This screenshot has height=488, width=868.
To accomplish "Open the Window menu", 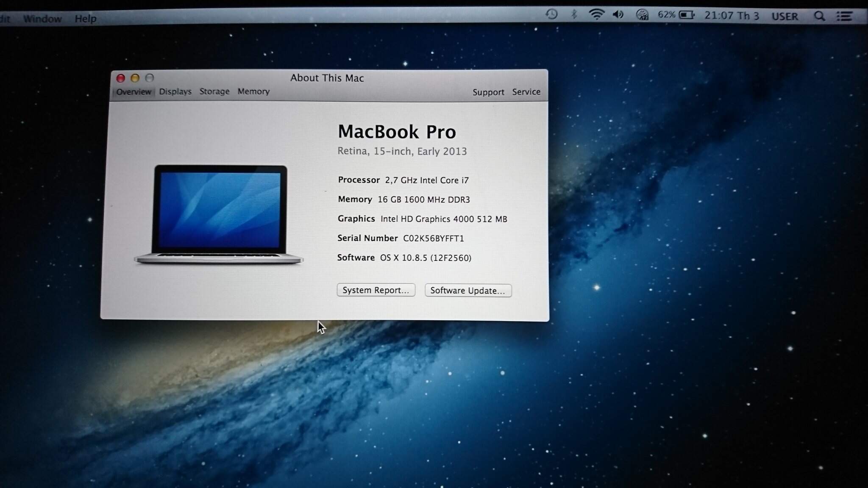I will [42, 19].
